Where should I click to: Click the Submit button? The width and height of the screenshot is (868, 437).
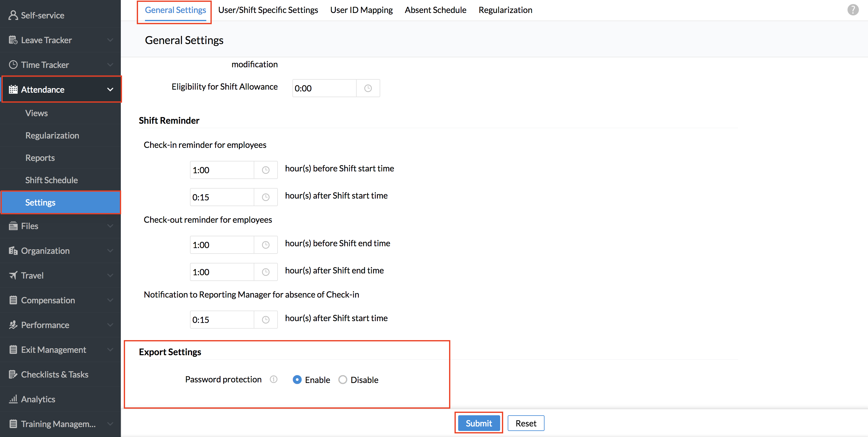pos(478,423)
